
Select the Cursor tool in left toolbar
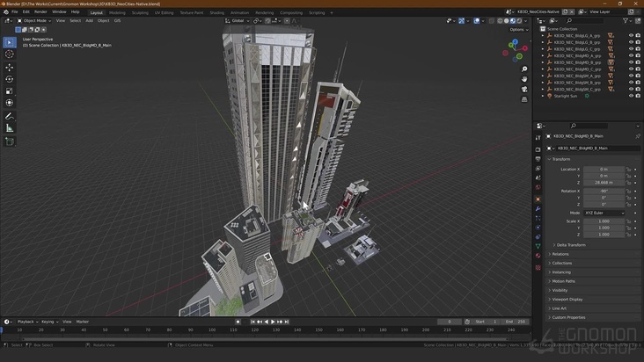point(10,54)
